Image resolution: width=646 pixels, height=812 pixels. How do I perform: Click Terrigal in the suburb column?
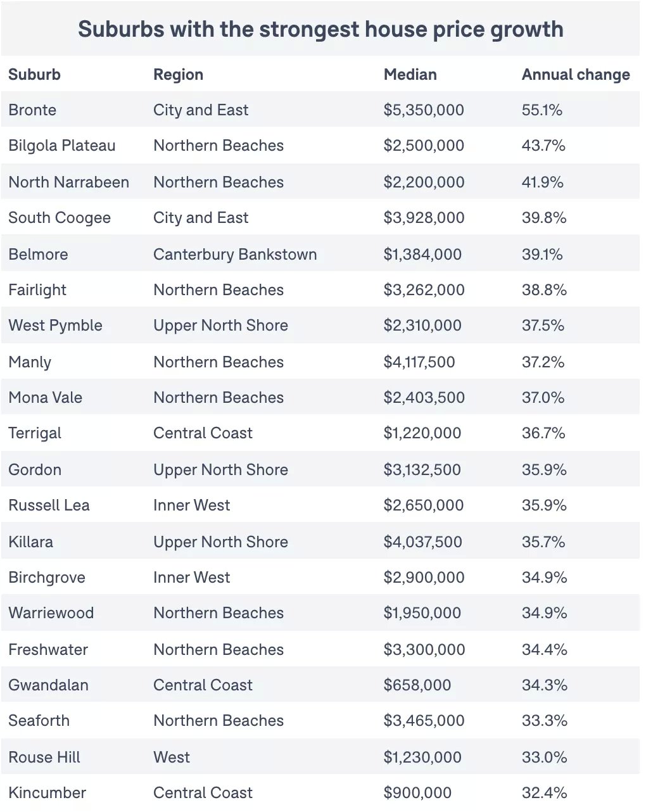[35, 433]
